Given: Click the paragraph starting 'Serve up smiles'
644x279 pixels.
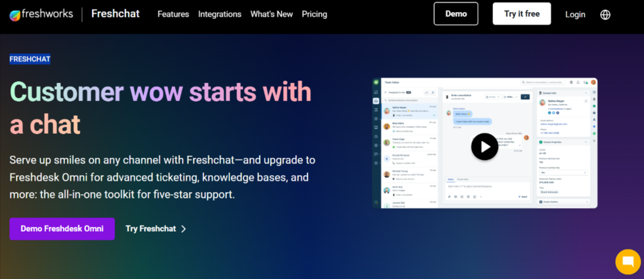Looking at the screenshot, I should tap(163, 177).
